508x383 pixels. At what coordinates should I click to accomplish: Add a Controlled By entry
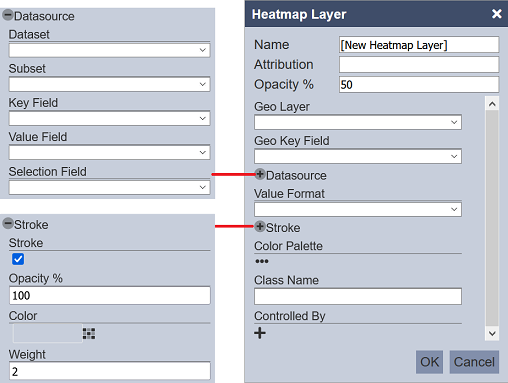coord(260,333)
